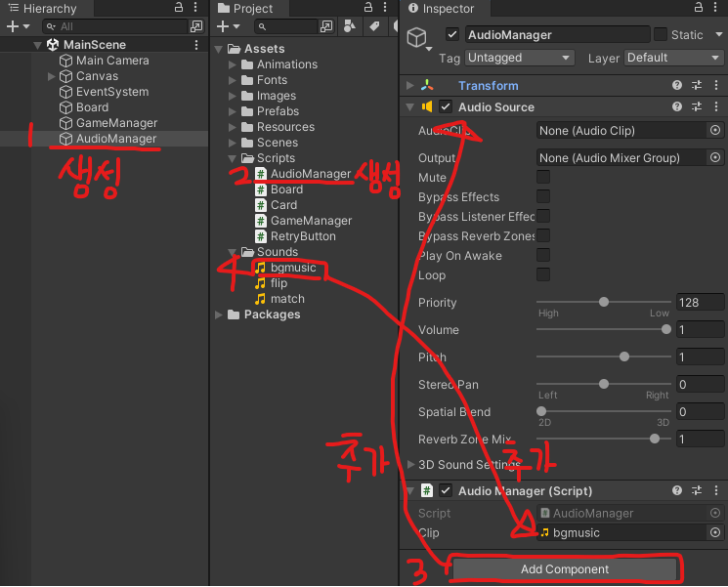Collapse the MainScene hierarchy arrow
The image size is (728, 587).
(37, 45)
